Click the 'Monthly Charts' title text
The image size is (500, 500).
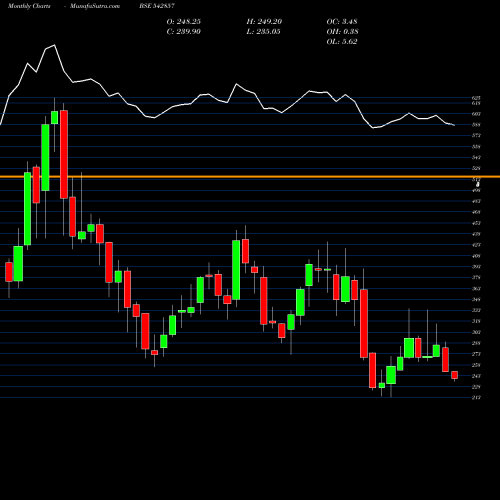click(29, 6)
